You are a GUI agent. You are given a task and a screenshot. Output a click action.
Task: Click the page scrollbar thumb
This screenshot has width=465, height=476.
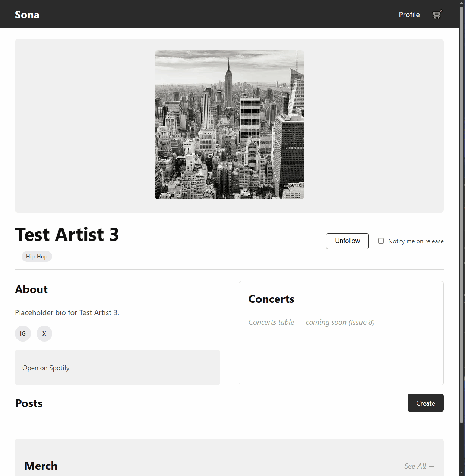[462, 214]
